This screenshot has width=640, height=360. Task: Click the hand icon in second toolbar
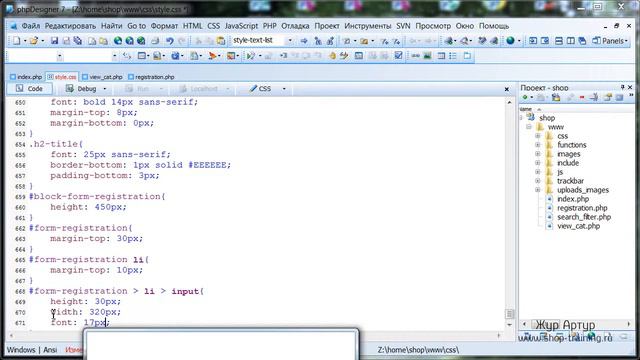[332, 56]
